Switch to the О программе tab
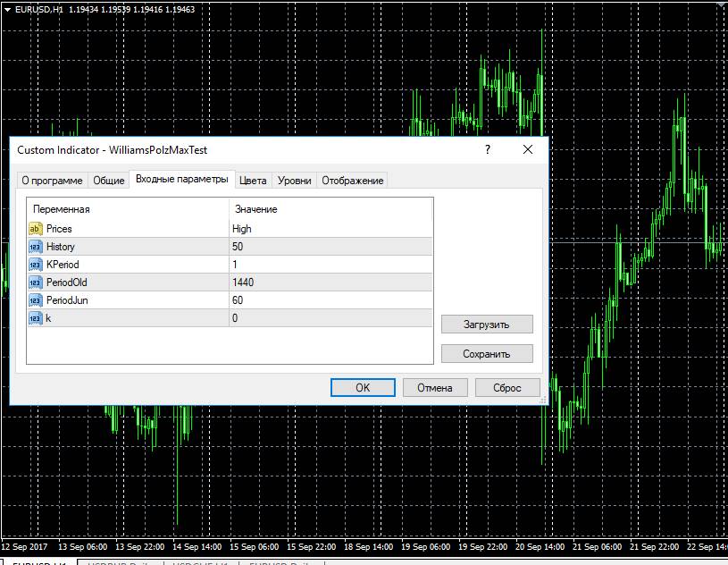The width and height of the screenshot is (728, 565). click(52, 181)
